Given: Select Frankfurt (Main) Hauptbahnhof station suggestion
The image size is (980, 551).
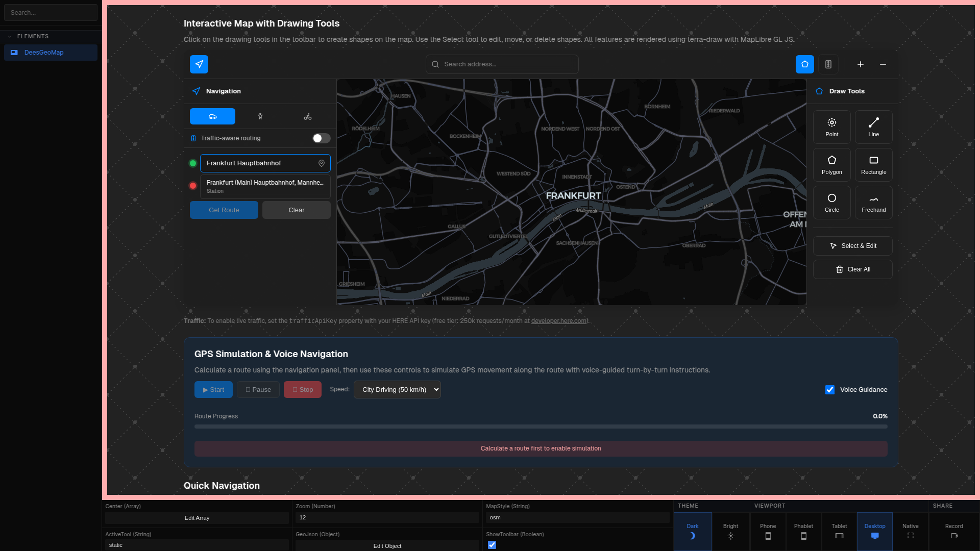Looking at the screenshot, I should point(265,186).
